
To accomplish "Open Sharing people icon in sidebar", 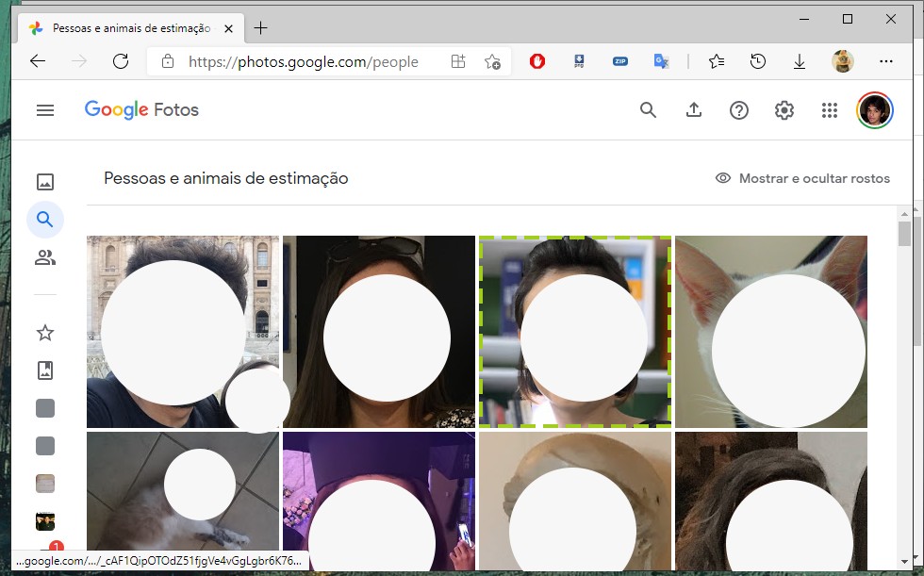I will click(x=45, y=257).
